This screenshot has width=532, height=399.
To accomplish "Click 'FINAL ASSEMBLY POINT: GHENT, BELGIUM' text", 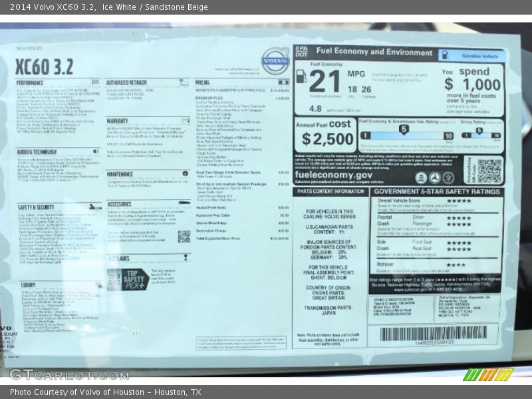I will (329, 275).
